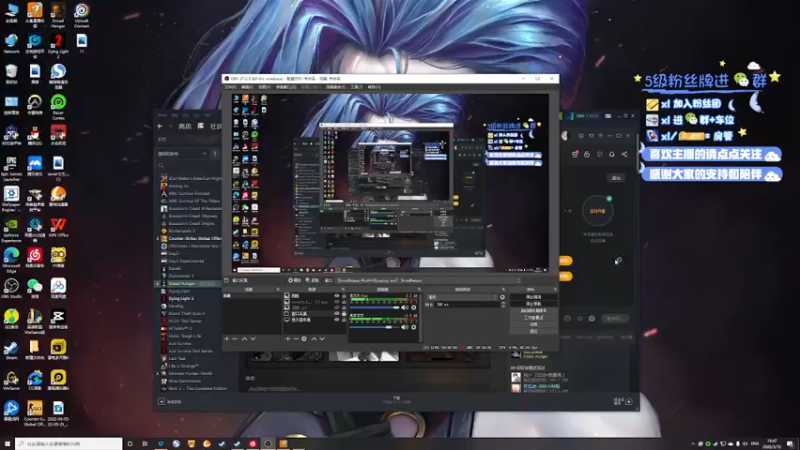
Task: Open Edit menu in OBS
Action: [247, 87]
